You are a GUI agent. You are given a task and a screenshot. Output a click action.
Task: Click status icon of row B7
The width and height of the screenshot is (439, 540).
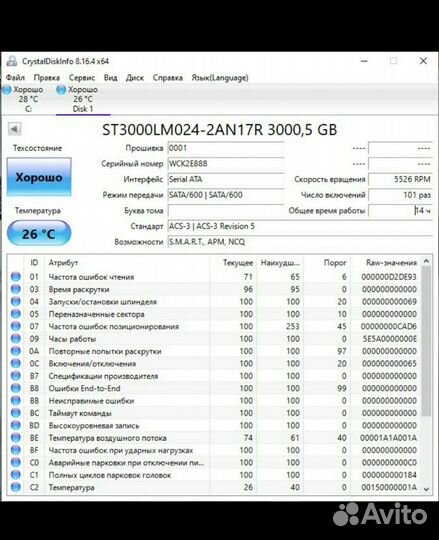pos(15,376)
